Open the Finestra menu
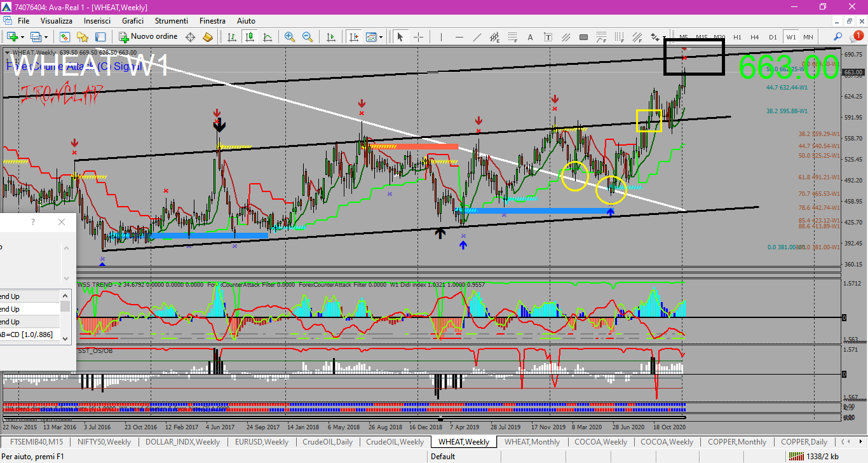This screenshot has width=868, height=463. tap(212, 21)
